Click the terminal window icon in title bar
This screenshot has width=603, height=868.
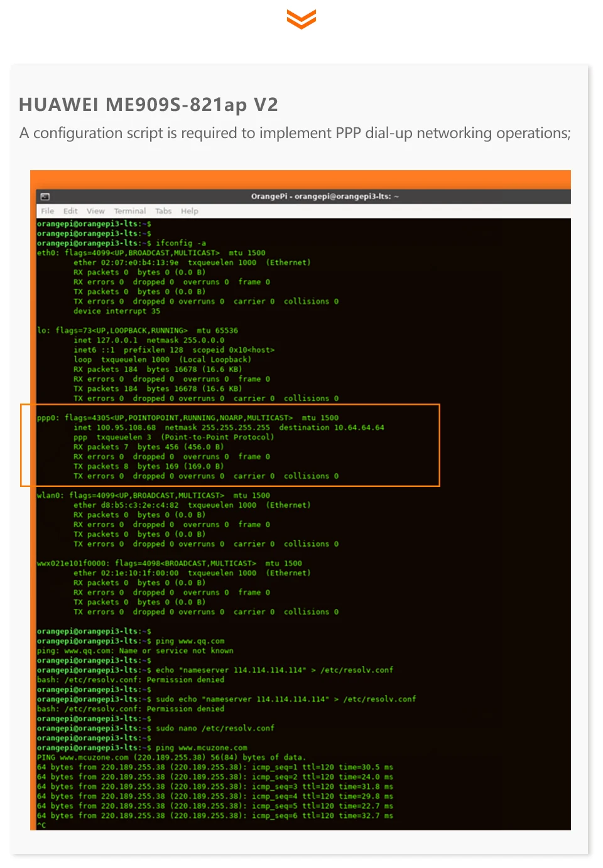point(45,196)
